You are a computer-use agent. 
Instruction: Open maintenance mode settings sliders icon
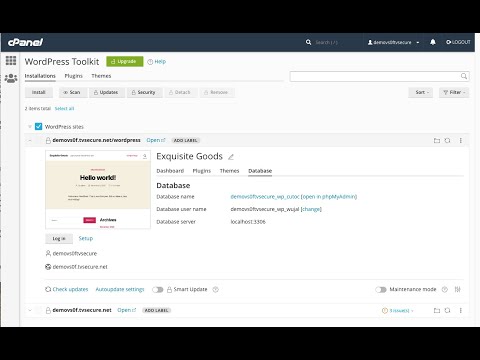click(458, 289)
